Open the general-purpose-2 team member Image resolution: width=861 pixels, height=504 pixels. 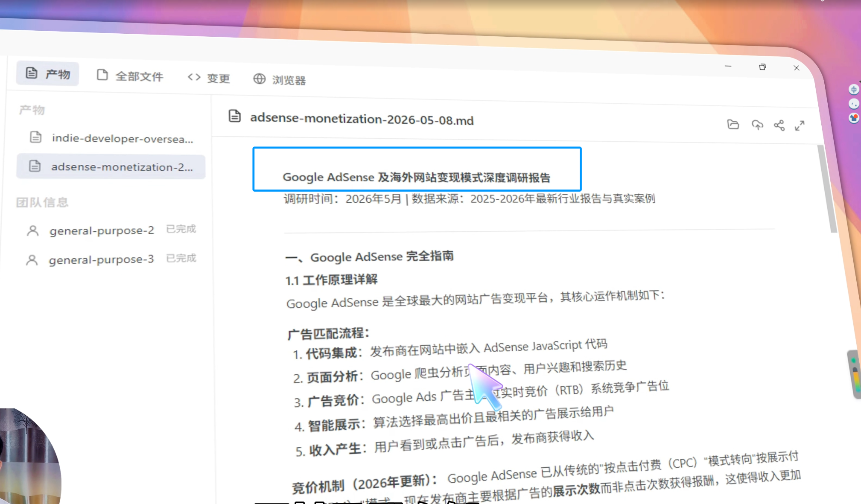[111, 230]
